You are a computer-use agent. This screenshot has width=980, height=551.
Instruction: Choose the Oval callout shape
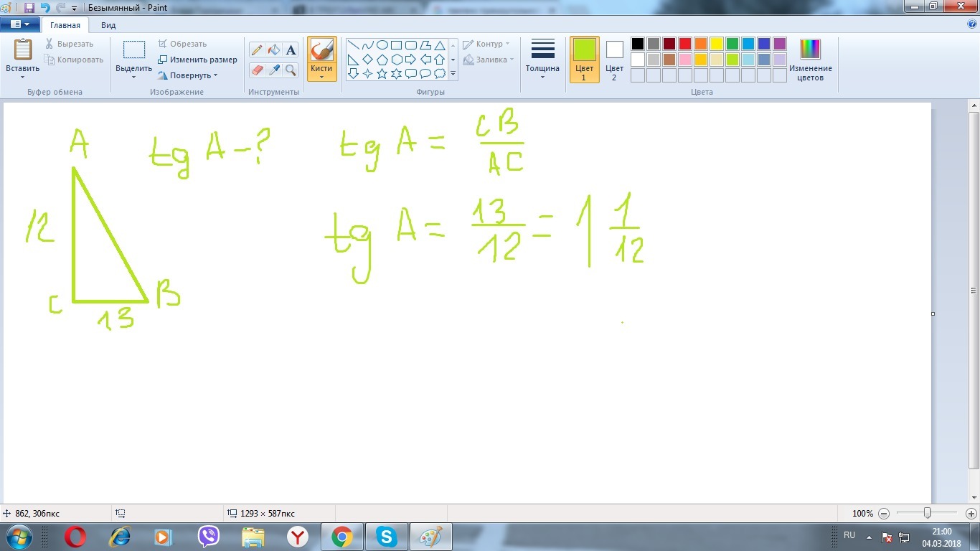[425, 73]
